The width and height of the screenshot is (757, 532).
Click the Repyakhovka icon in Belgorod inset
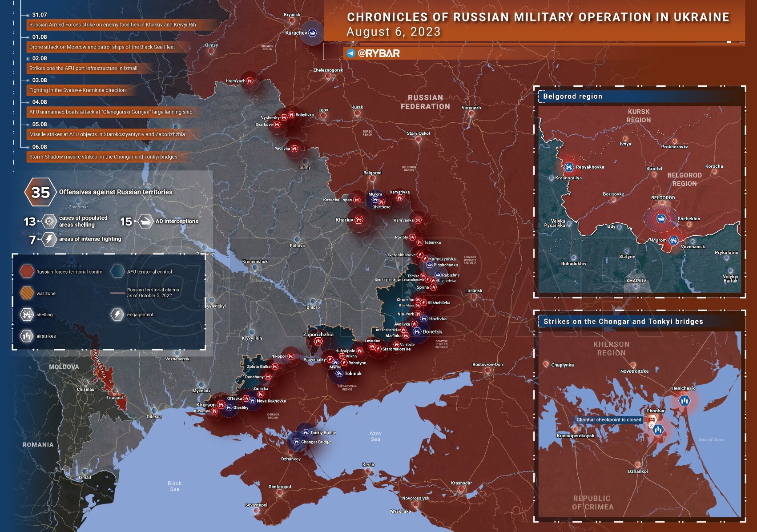(569, 167)
